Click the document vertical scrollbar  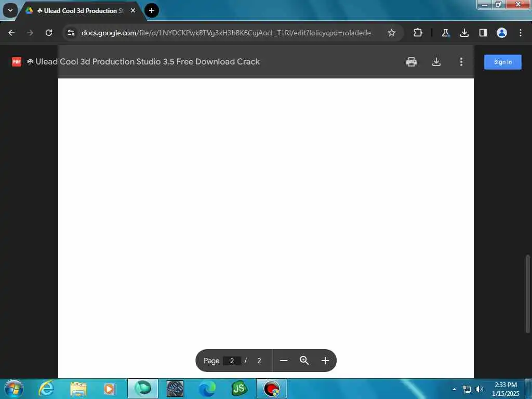pyautogui.click(x=528, y=294)
